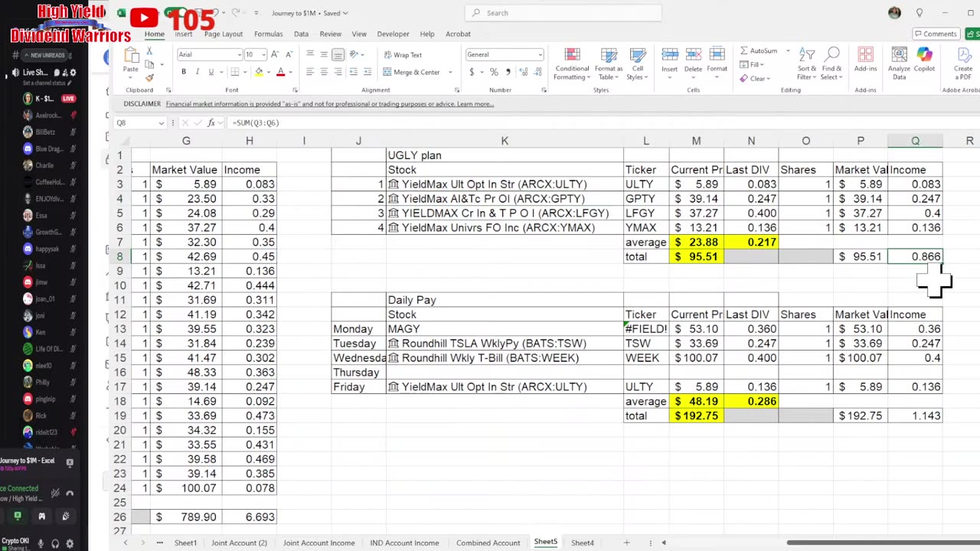This screenshot has width=980, height=551.
Task: Toggle Italic formatting
Action: (198, 72)
